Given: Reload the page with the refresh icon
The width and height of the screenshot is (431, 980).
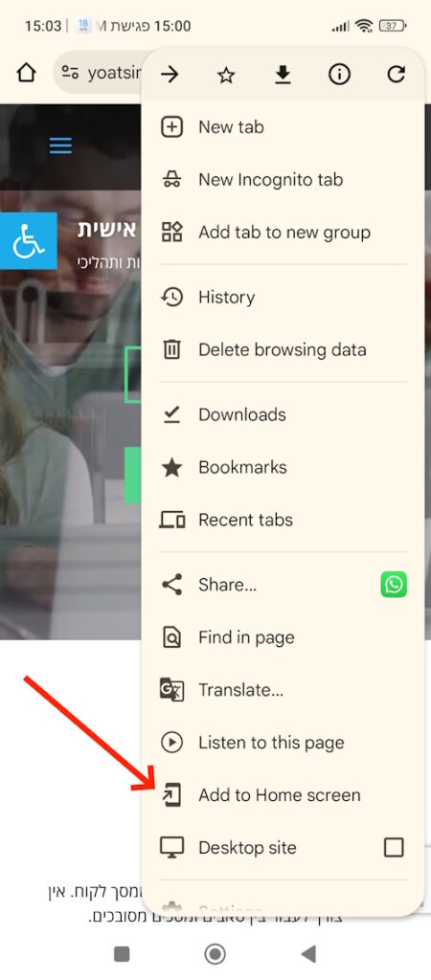Looking at the screenshot, I should (x=396, y=75).
